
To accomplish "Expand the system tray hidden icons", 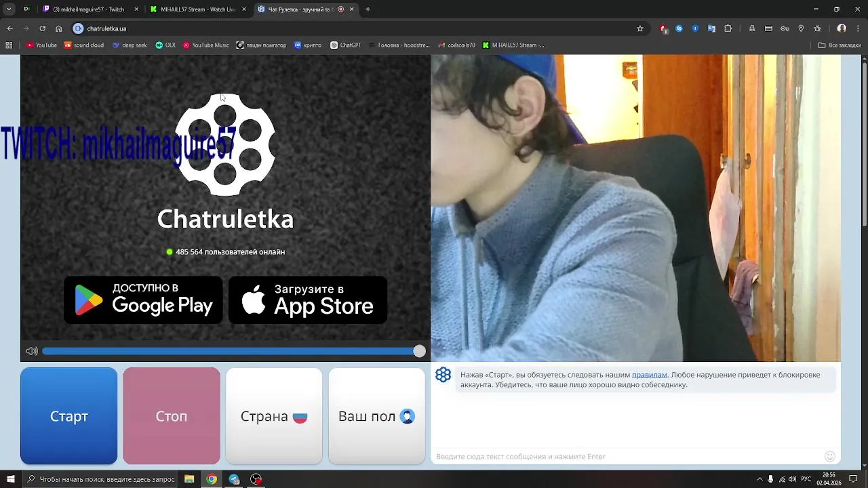I will [759, 479].
